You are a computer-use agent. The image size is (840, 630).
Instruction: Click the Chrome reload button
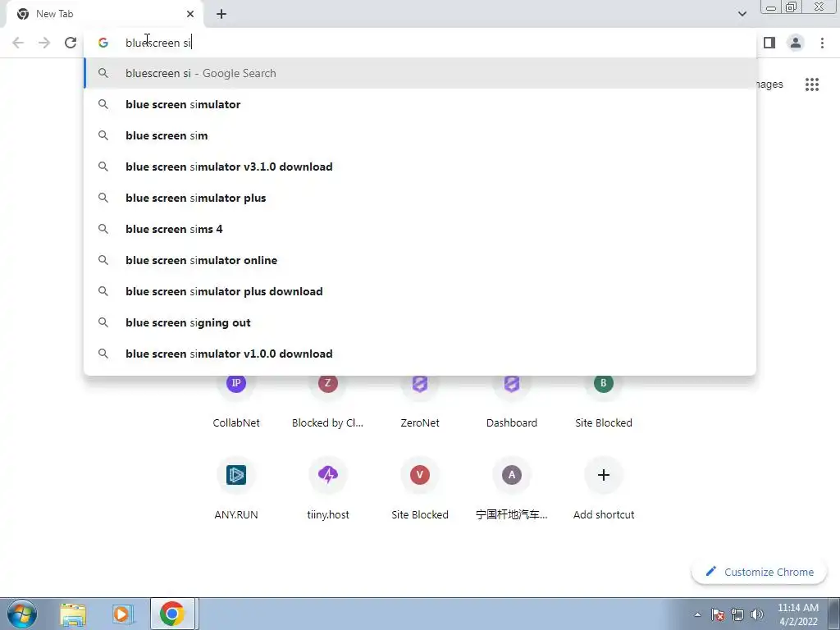(71, 43)
